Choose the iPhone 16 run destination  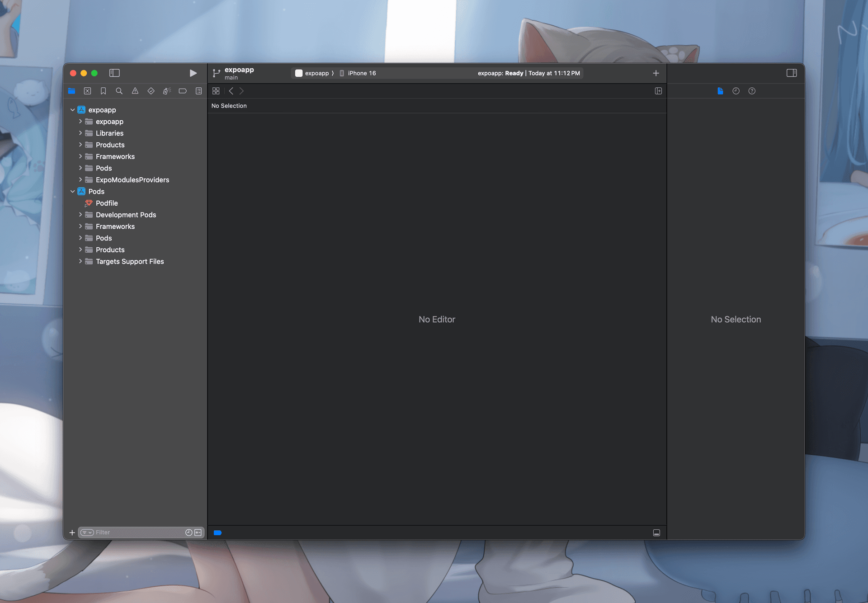point(358,73)
